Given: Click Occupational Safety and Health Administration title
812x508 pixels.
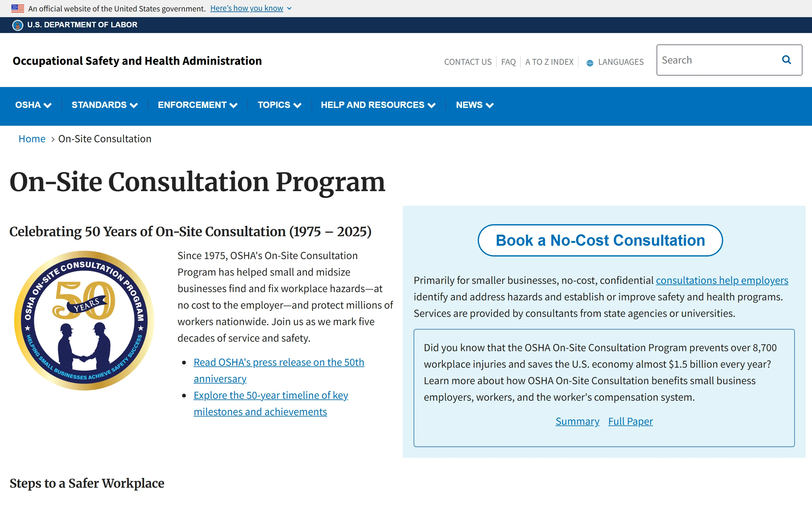Looking at the screenshot, I should click(x=137, y=61).
